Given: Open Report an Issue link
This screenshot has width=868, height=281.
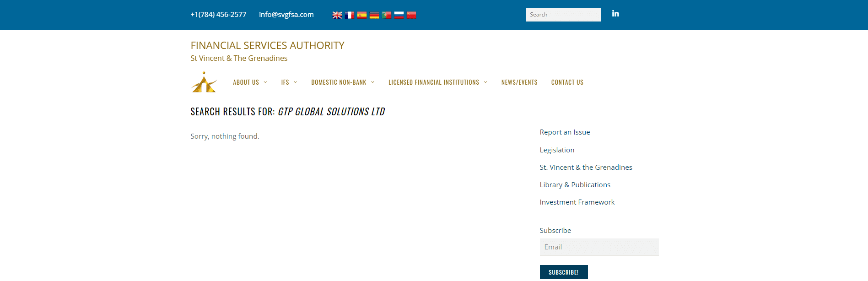Looking at the screenshot, I should (565, 132).
